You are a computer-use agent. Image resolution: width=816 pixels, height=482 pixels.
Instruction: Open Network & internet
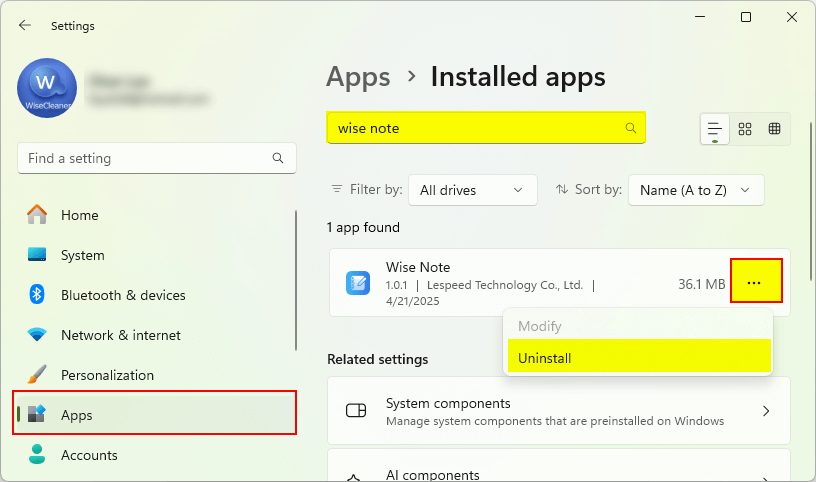(156, 335)
